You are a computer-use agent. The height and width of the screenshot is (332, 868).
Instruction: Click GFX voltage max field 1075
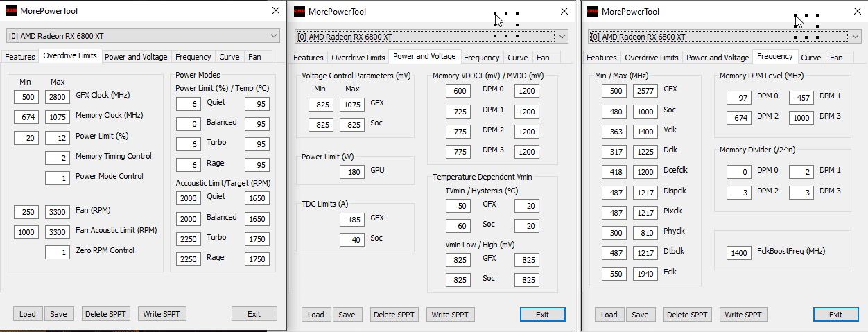coord(352,105)
